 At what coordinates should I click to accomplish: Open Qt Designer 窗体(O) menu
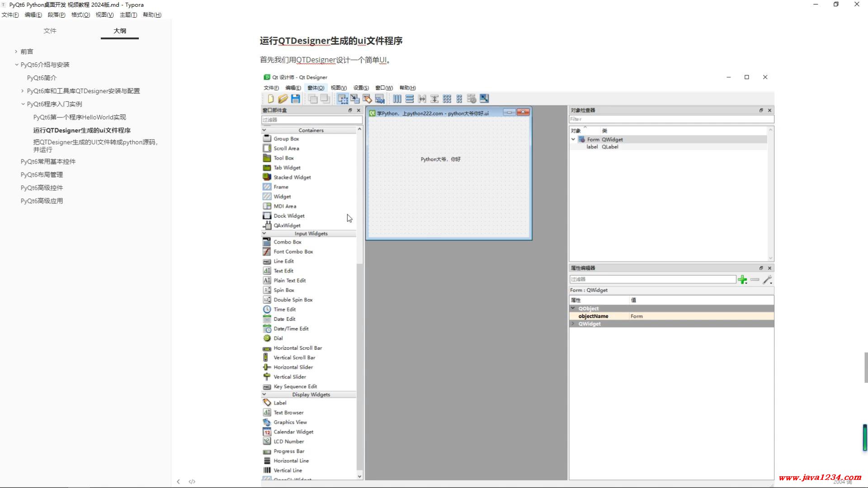316,88
